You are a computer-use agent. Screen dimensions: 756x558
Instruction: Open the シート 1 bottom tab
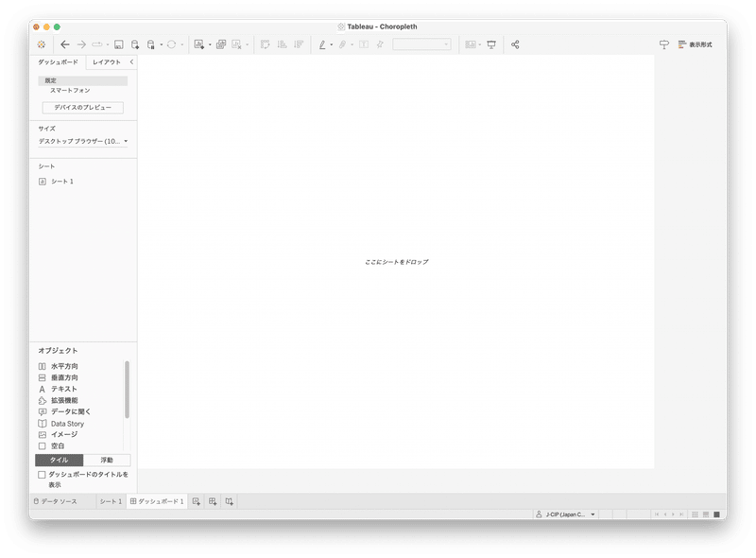click(111, 501)
